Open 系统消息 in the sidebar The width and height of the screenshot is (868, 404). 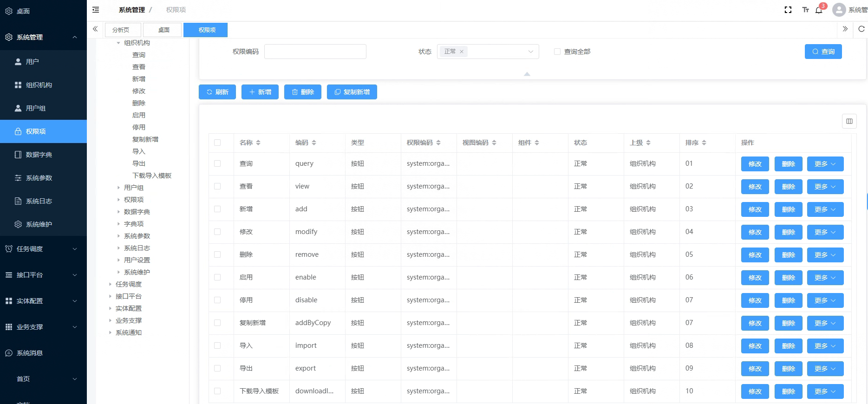click(x=43, y=353)
